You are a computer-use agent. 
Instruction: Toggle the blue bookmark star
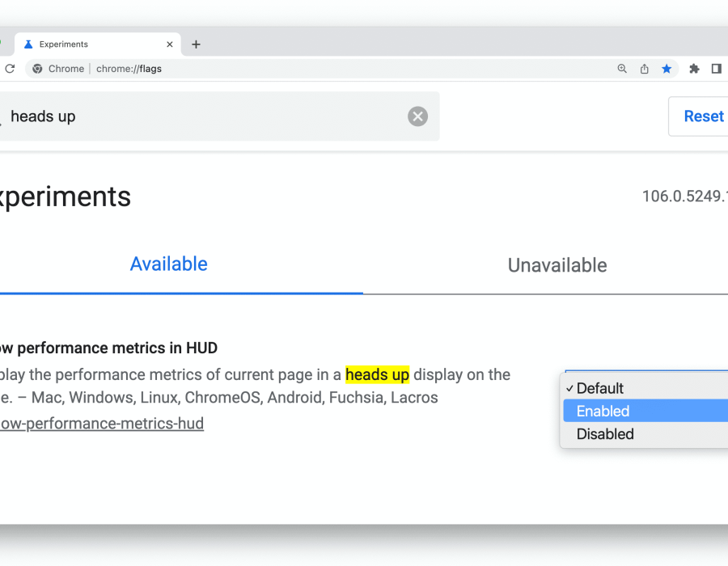667,69
